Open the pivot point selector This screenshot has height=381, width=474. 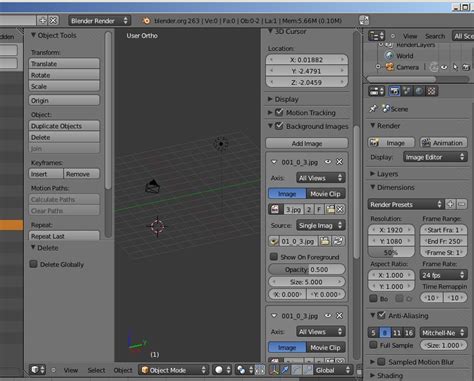pos(244,370)
